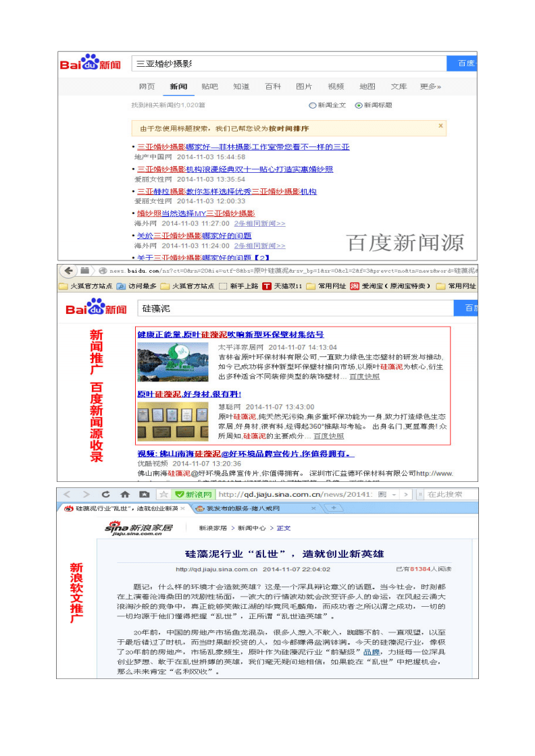Image resolution: width=535 pixels, height=756 pixels.
Task: Open the 访问最多 bookmark
Action: tap(136, 286)
